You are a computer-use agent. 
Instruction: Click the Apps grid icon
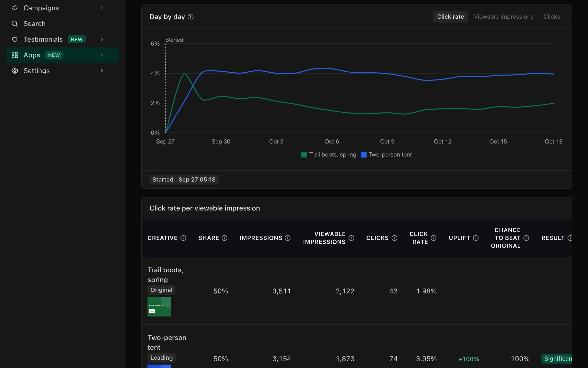pyautogui.click(x=15, y=55)
